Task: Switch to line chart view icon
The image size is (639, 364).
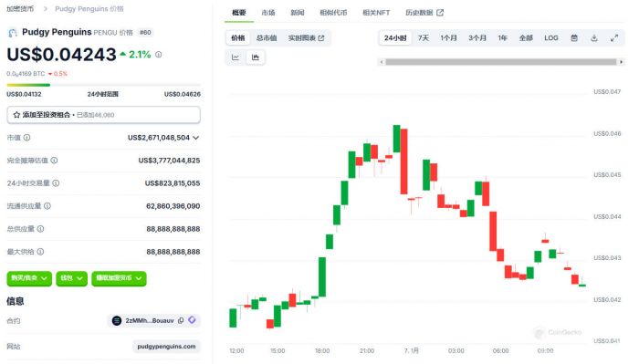Action: click(236, 57)
